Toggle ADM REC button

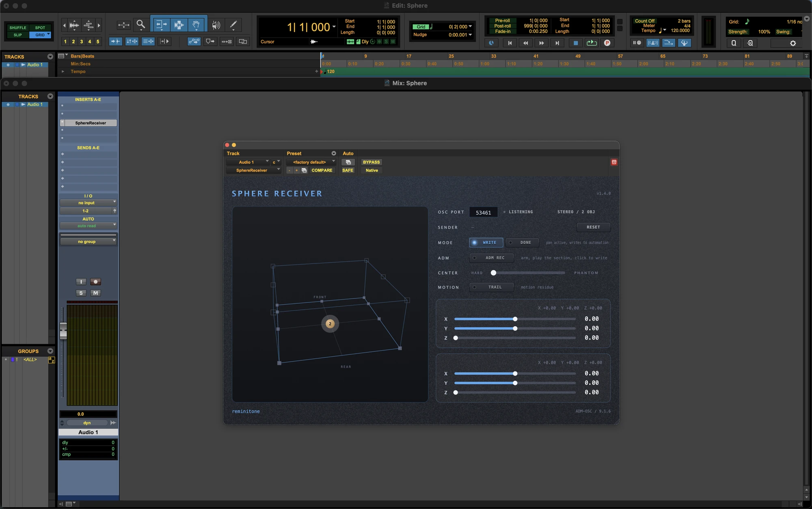pyautogui.click(x=492, y=258)
